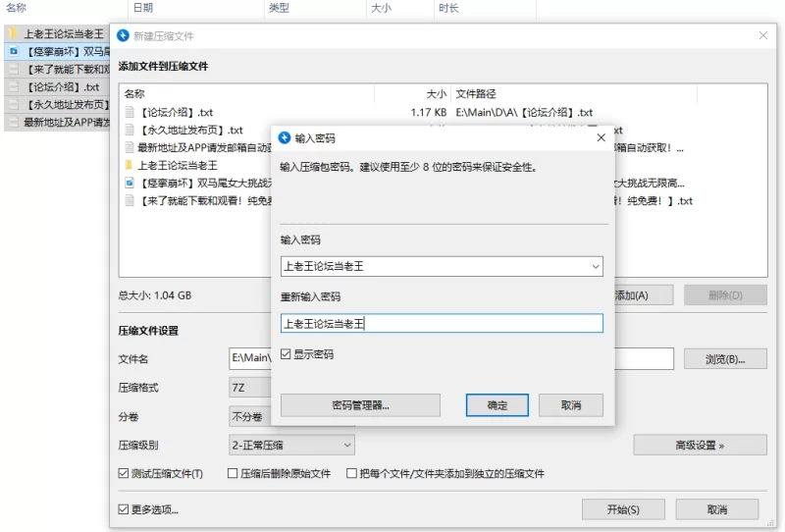Select the 【永久地址发布页】.txt file icon in the archive list
The height and width of the screenshot is (532, 785).
tap(130, 130)
